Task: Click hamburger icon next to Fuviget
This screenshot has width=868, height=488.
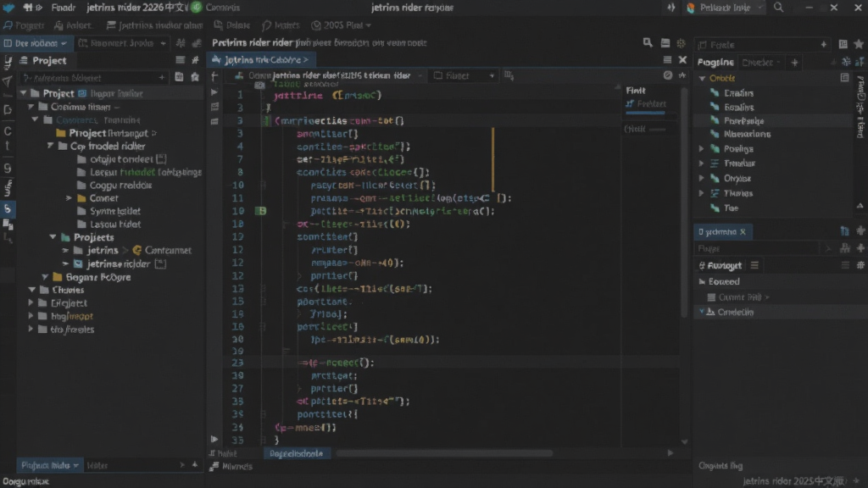Action: click(x=754, y=265)
